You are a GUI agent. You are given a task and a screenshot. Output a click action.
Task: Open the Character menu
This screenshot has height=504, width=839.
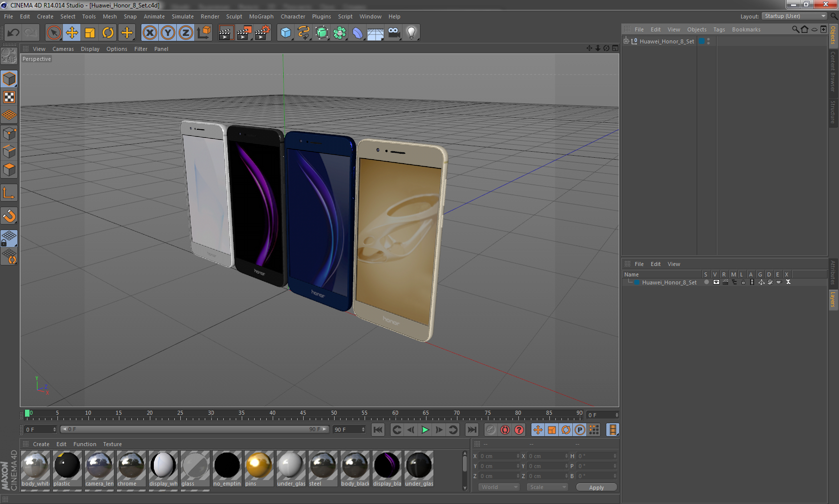click(x=293, y=16)
